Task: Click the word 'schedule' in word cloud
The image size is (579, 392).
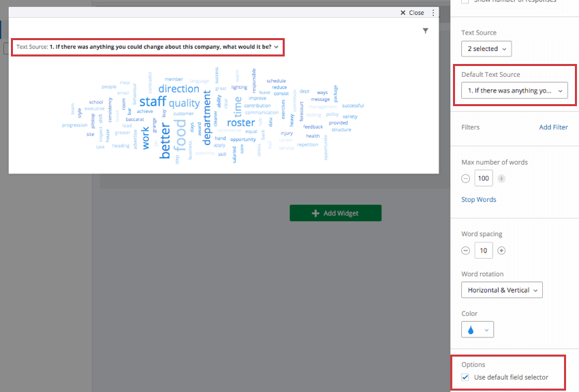Action: click(276, 81)
